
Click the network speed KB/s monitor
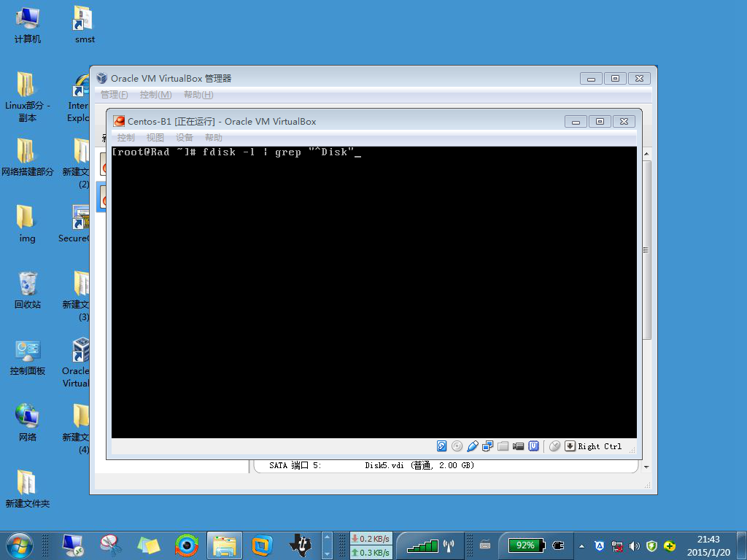click(x=371, y=545)
